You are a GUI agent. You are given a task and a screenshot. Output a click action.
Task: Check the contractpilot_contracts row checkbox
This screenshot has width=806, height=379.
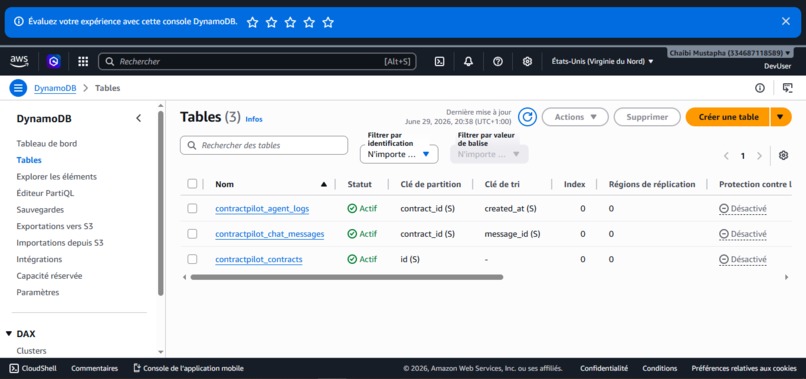tap(192, 259)
